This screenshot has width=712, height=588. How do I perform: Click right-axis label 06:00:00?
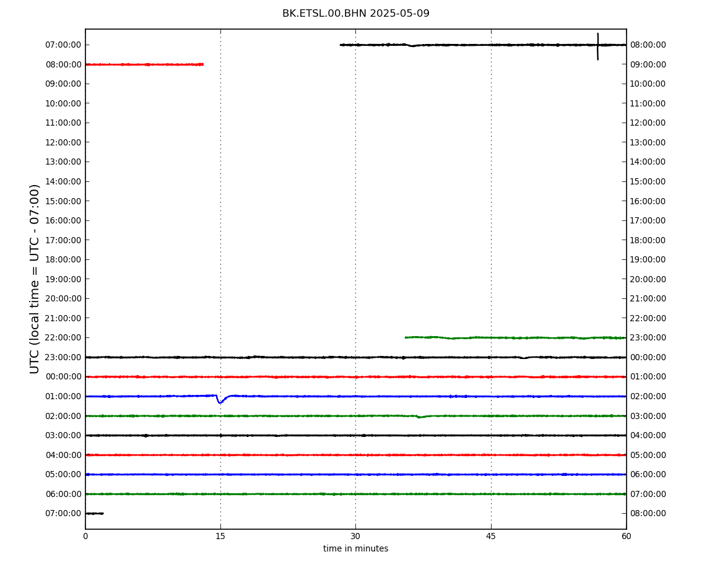click(648, 475)
